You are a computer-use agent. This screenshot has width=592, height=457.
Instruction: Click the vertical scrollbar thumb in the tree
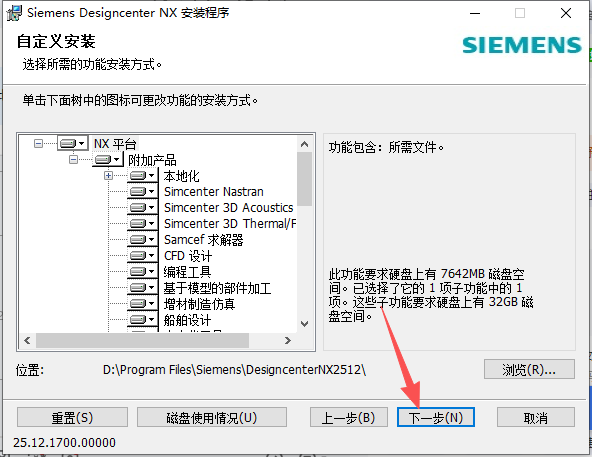click(304, 179)
